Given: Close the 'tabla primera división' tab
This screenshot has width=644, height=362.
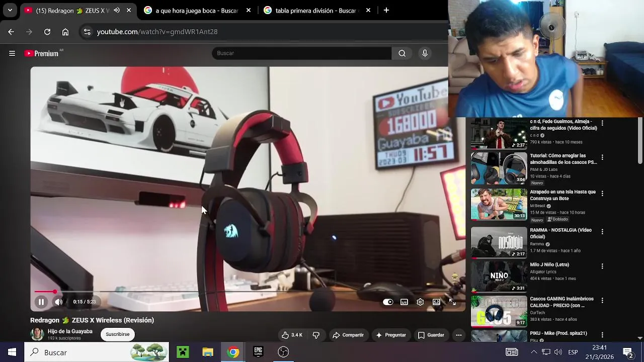Looking at the screenshot, I should tap(368, 10).
